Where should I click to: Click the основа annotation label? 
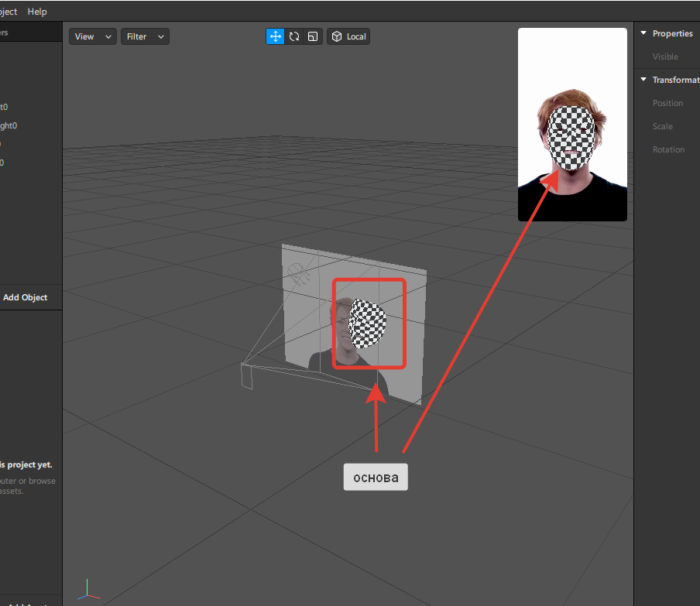(376, 477)
